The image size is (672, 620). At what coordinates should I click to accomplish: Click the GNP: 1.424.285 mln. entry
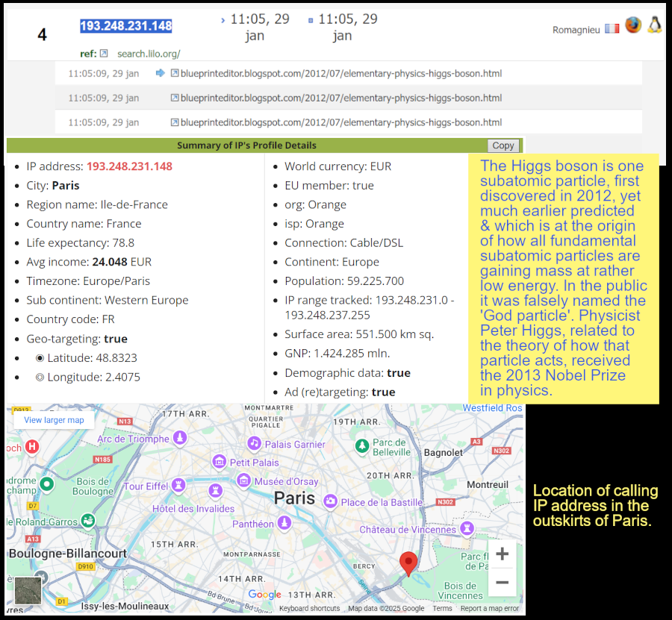click(337, 353)
